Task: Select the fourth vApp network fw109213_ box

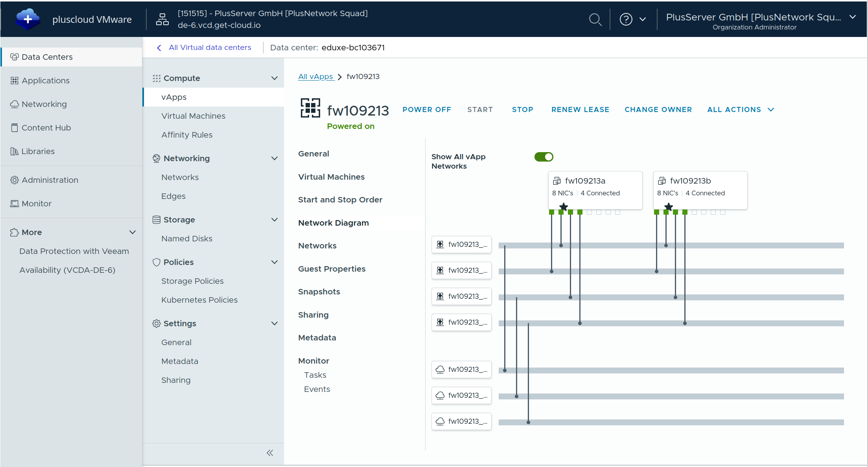Action: tap(461, 322)
